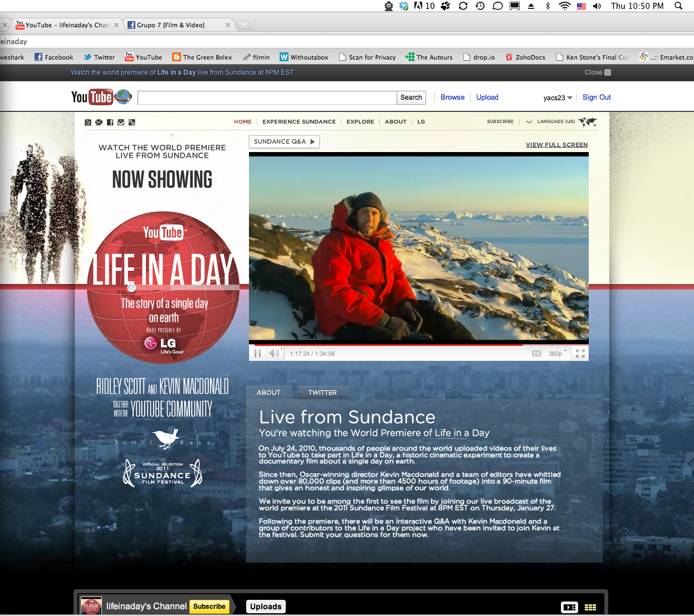Switch to the TWITTER tab
Viewport: 694px width, 616px height.
pos(322,393)
